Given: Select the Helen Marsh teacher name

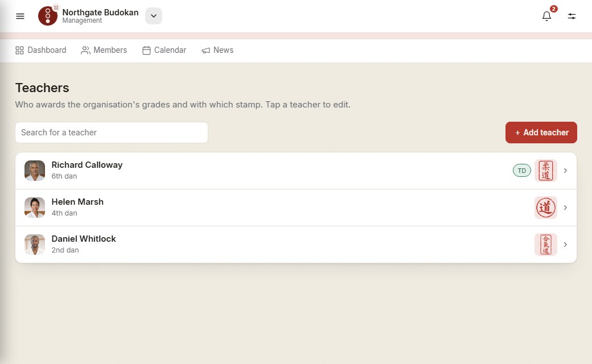Looking at the screenshot, I should 77,202.
